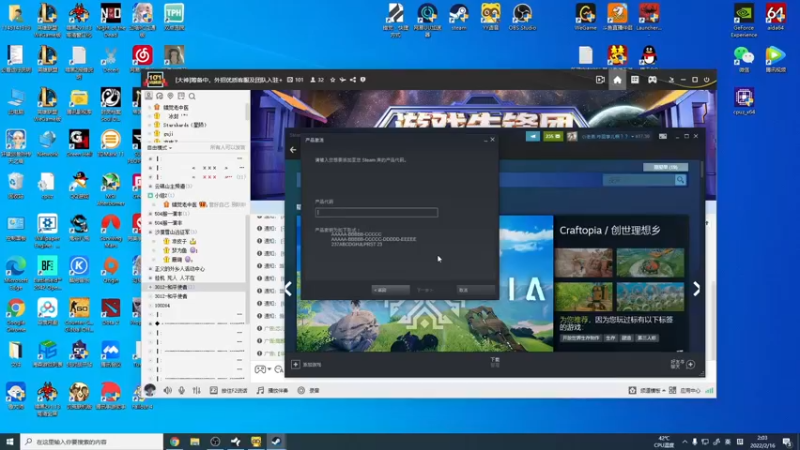Image resolution: width=800 pixels, height=450 pixels.
Task: Open the Microsoft Edge desktop shortcut
Action: [16, 272]
